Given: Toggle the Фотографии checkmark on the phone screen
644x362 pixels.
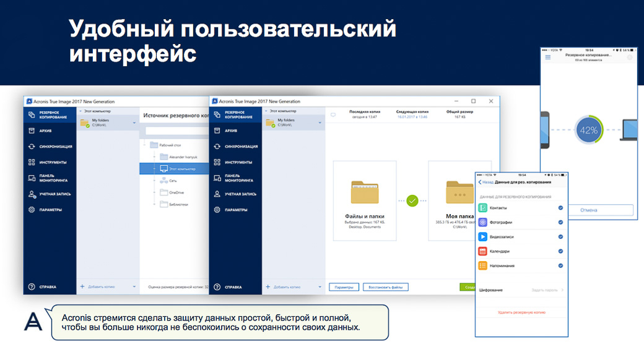Looking at the screenshot, I should tap(560, 222).
